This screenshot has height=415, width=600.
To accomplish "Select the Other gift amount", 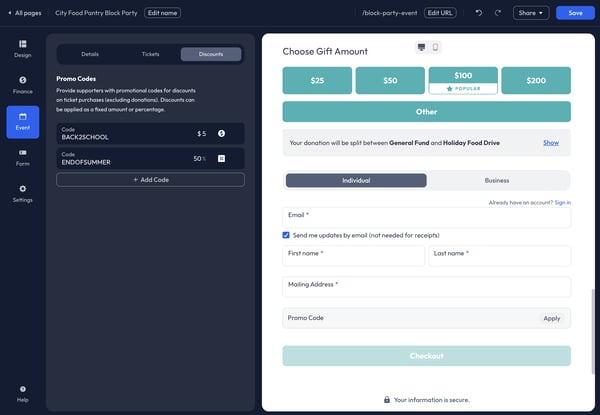I will click(x=427, y=112).
